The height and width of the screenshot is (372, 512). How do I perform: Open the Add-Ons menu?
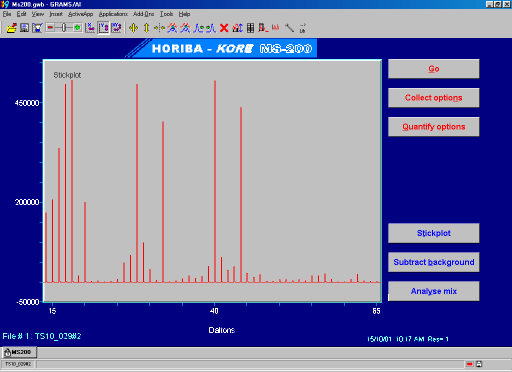[x=144, y=14]
